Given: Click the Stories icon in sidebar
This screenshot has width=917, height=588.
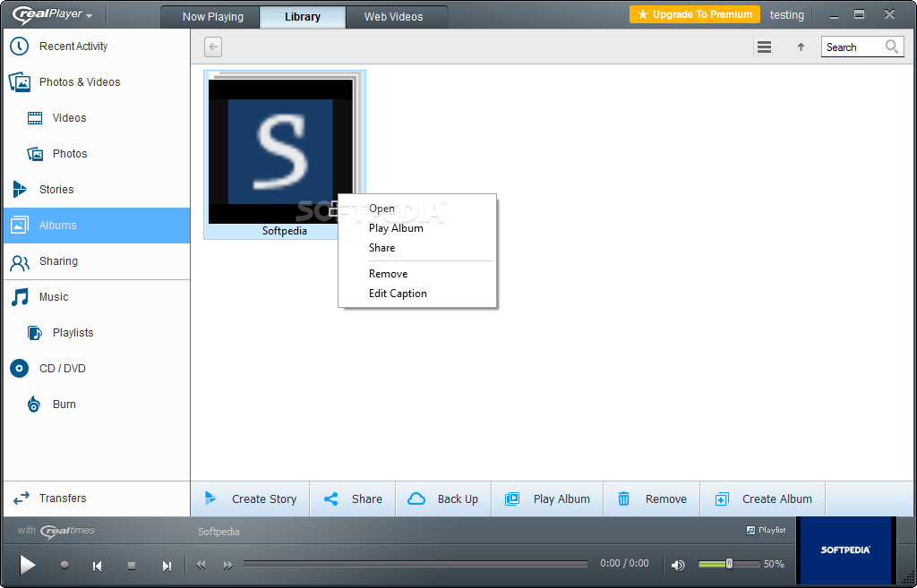Looking at the screenshot, I should pos(20,190).
